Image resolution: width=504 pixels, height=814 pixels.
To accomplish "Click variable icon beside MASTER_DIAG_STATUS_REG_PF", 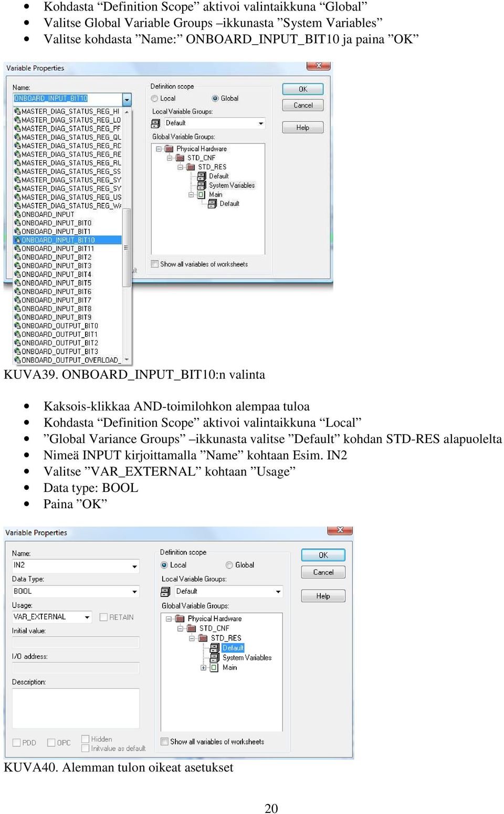I will pos(17,129).
